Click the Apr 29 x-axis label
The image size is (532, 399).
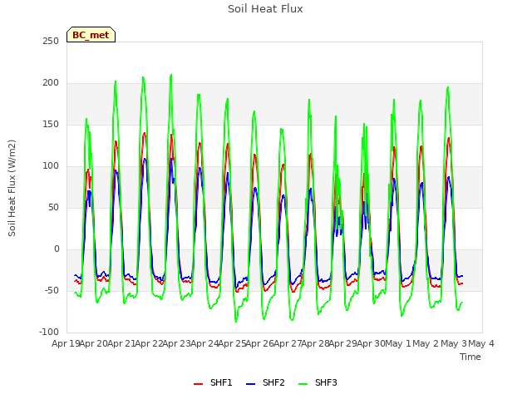(343, 343)
